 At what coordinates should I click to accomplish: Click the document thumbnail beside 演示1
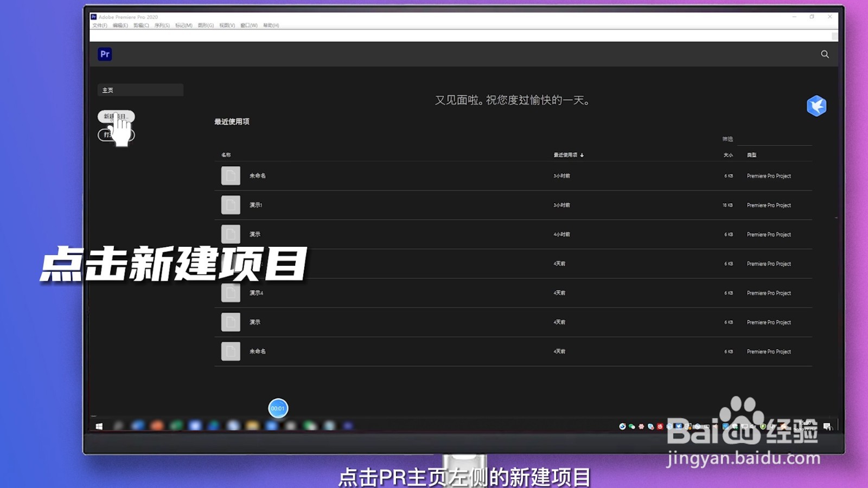pyautogui.click(x=231, y=205)
